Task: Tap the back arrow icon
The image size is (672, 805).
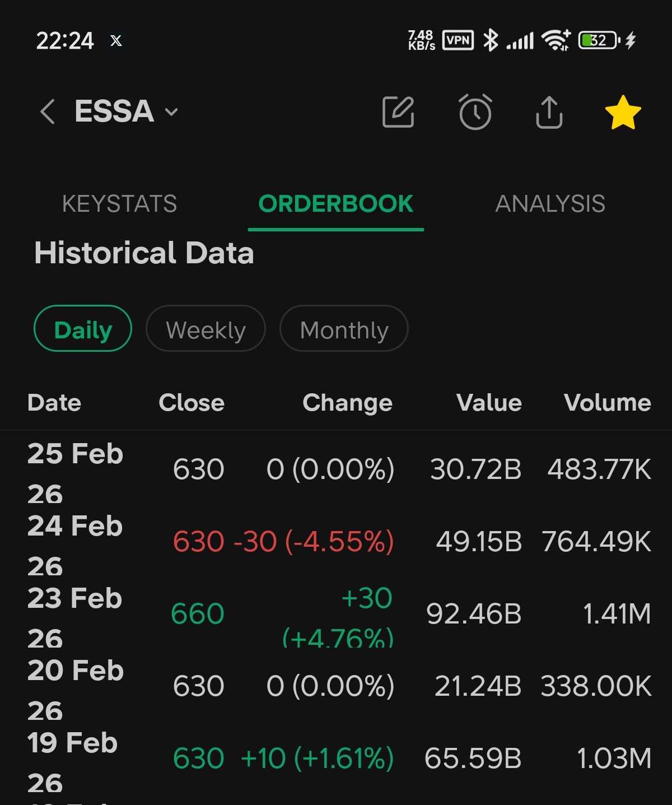Action: tap(48, 111)
